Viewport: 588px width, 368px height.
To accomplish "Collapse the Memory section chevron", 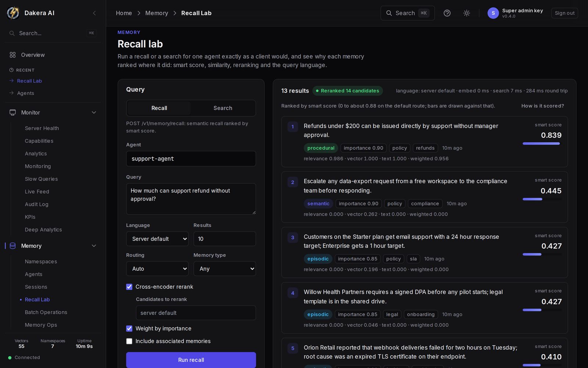I will tap(94, 245).
